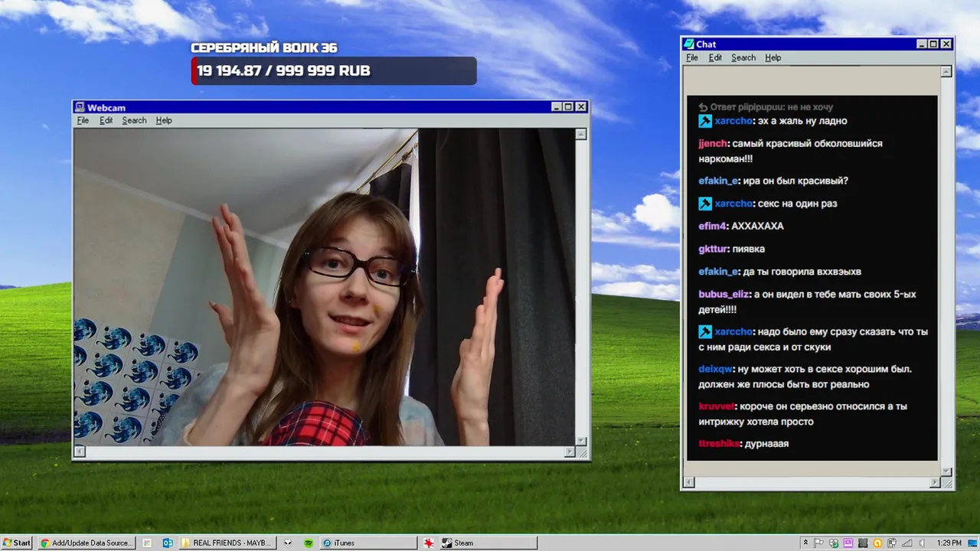Click Webcam vertical scrollbar up arrow

point(581,134)
